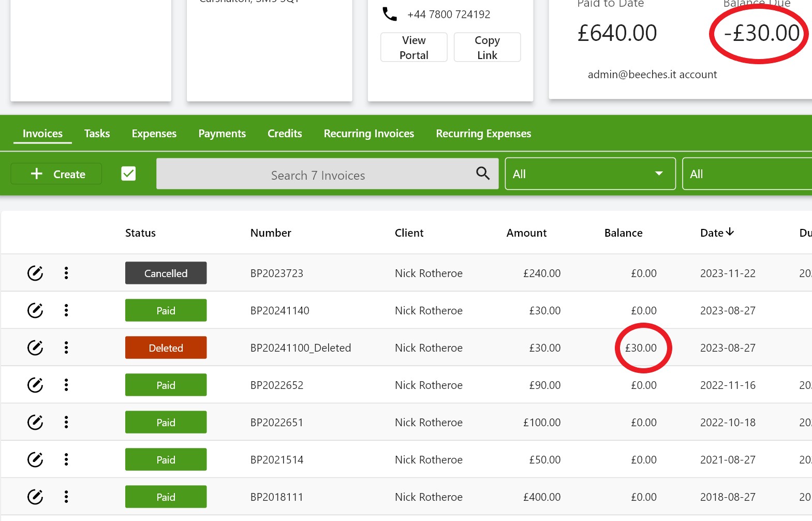
Task: Go to the Payments tab
Action: point(222,134)
